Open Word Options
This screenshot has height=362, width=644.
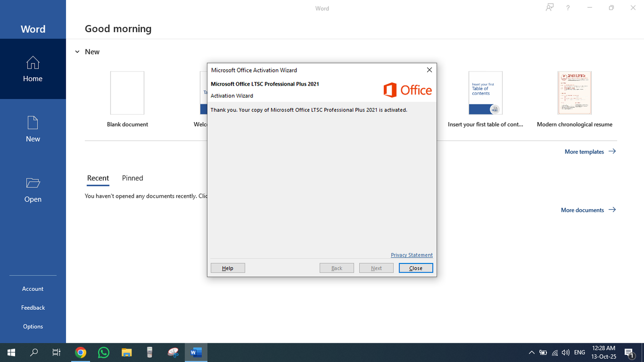33,326
